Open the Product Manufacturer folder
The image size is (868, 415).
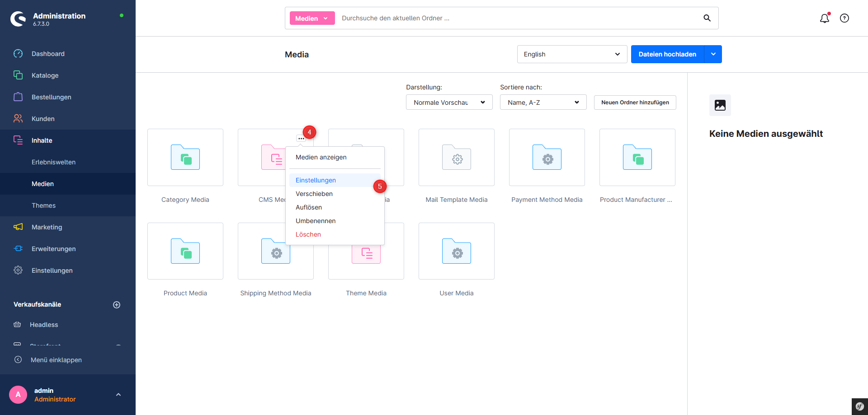tap(637, 157)
